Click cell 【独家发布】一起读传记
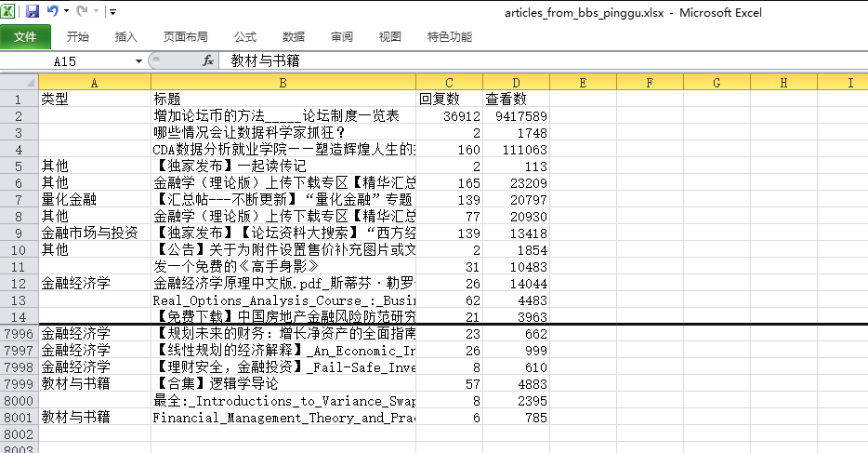Screen dimensions: 868x453 click(283, 167)
